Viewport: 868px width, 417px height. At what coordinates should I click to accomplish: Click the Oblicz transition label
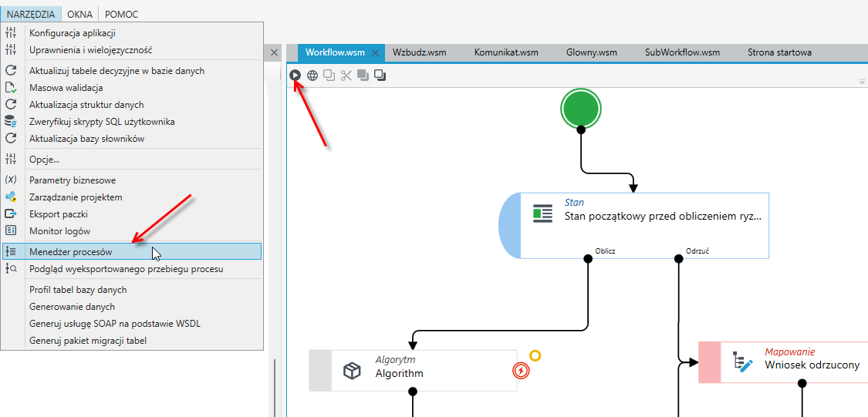(x=605, y=251)
